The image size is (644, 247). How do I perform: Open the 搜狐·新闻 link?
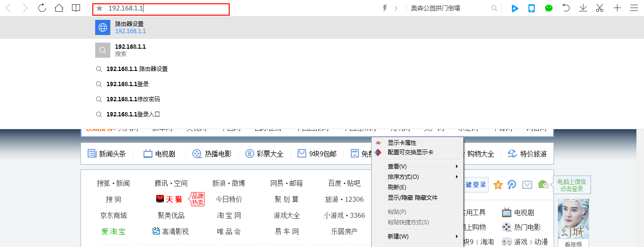tap(113, 184)
